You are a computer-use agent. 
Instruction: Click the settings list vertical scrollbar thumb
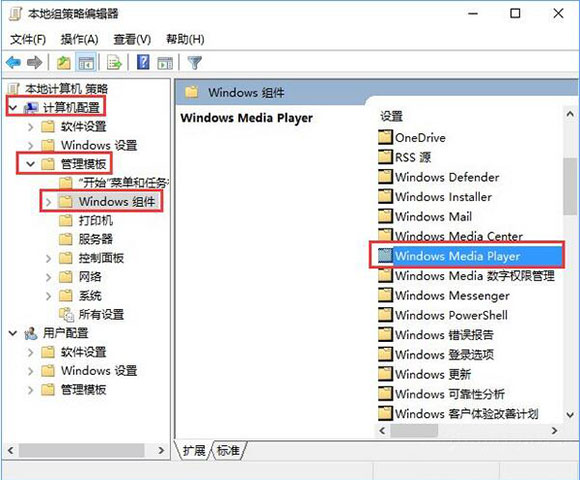(x=570, y=186)
